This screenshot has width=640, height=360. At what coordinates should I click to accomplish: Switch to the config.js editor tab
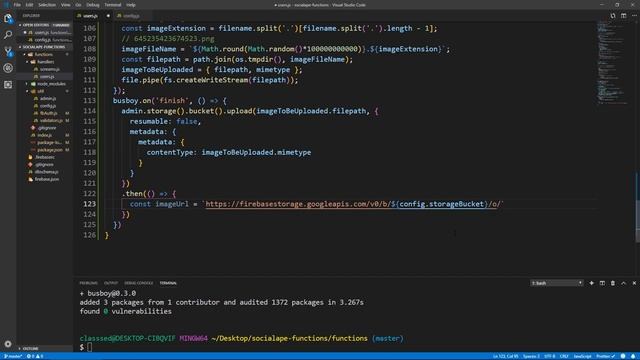(x=131, y=16)
